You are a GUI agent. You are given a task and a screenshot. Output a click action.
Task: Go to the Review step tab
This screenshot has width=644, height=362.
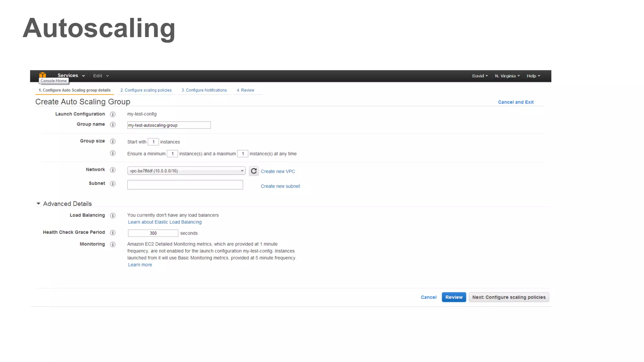click(x=246, y=90)
